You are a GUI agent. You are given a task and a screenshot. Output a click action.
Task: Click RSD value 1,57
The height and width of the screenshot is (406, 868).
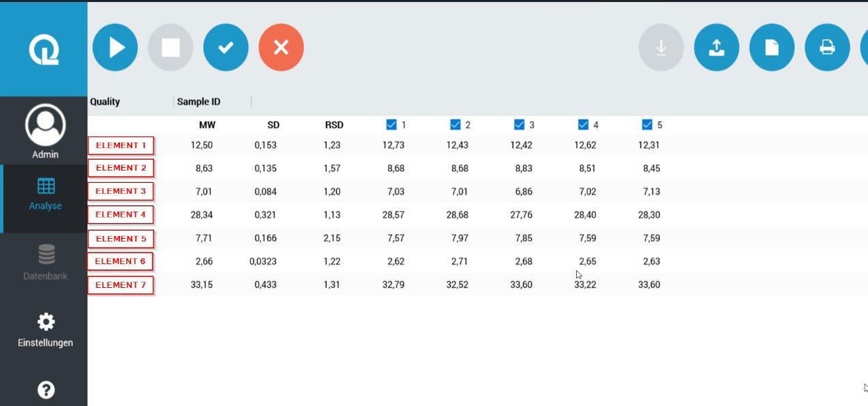pos(332,169)
